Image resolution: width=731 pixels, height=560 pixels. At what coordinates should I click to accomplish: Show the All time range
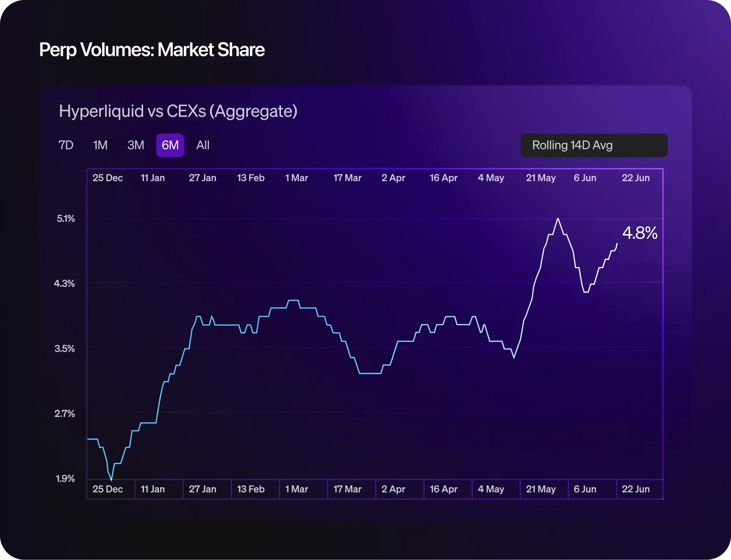pyautogui.click(x=203, y=145)
